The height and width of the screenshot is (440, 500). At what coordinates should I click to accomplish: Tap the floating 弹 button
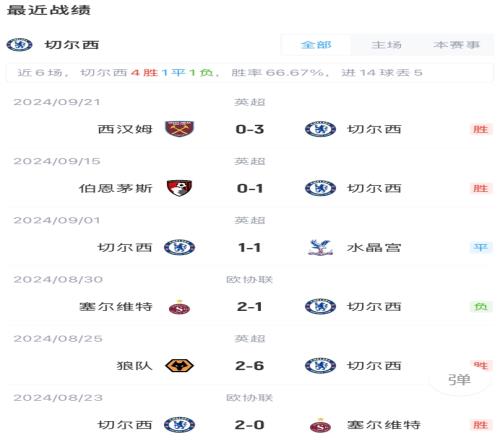(x=459, y=379)
